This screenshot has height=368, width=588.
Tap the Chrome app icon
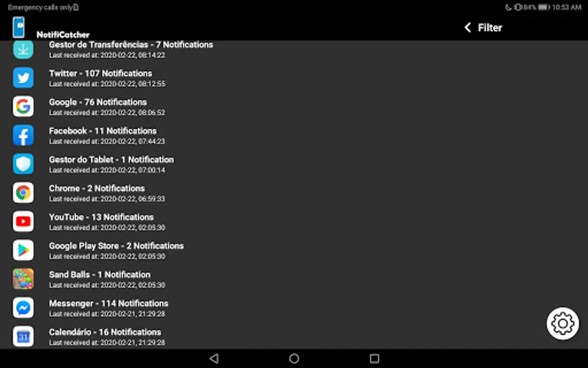(x=23, y=193)
